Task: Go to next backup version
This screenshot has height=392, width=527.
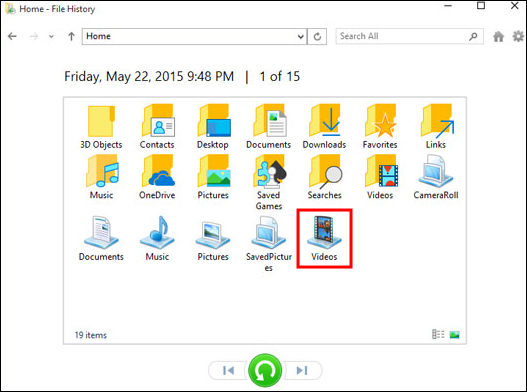Action: [302, 370]
